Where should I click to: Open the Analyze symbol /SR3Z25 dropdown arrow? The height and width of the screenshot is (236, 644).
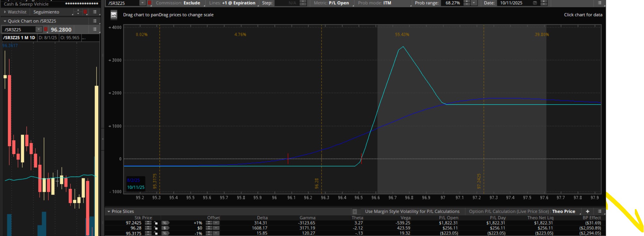click(x=142, y=3)
